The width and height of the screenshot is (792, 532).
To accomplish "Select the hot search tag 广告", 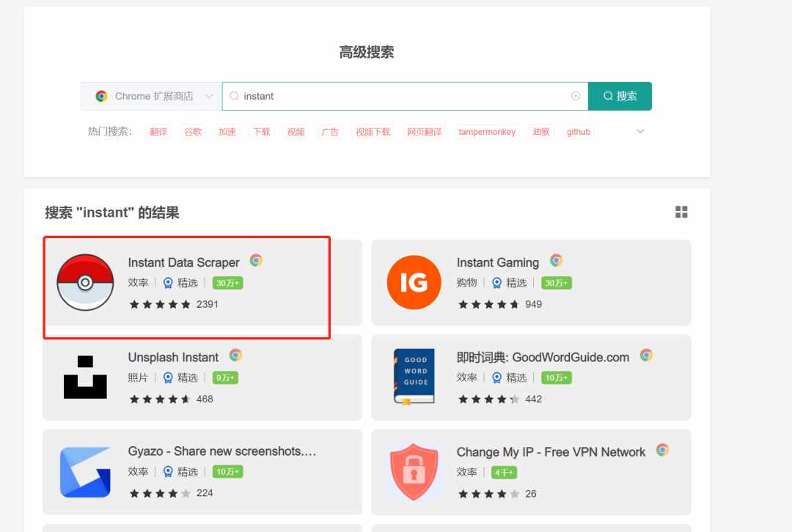I will point(330,132).
